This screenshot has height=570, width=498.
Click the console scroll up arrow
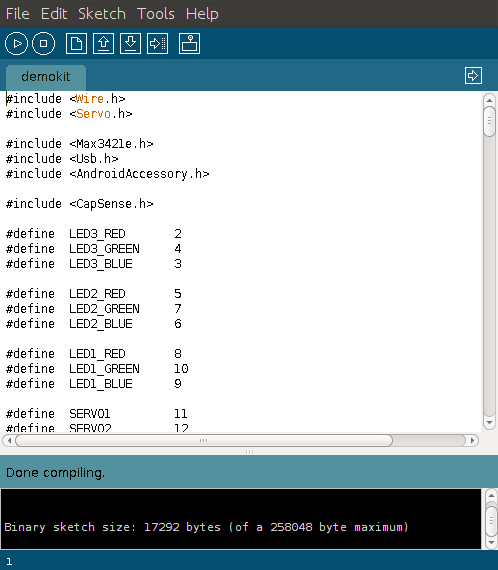(x=491, y=495)
